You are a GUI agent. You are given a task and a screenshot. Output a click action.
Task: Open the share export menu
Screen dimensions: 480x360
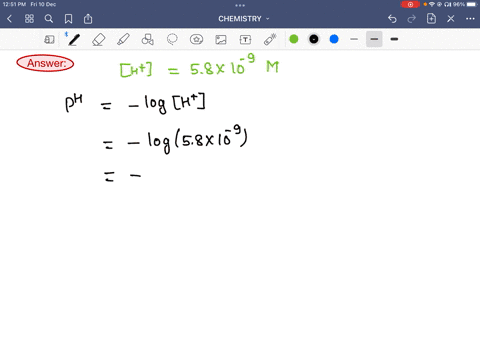pyautogui.click(x=88, y=19)
